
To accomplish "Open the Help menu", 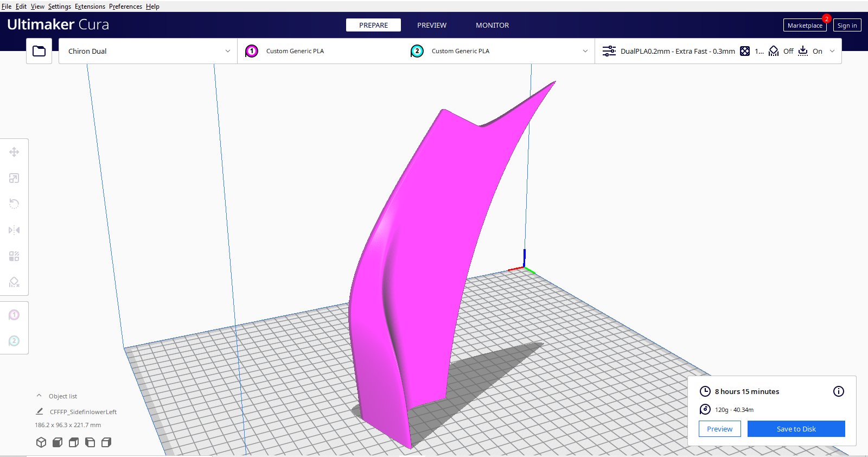I will tap(152, 7).
